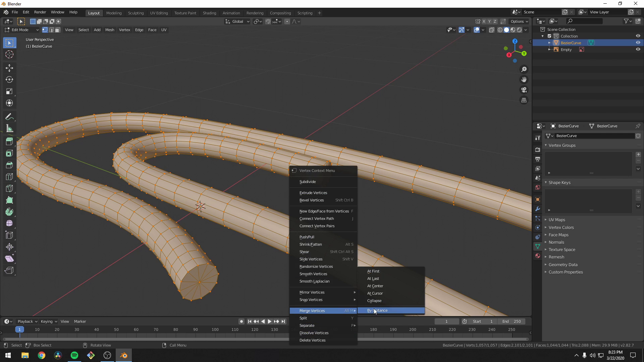Open the Edit Mode selector dropdown
Image resolution: width=644 pixels, height=362 pixels.
pyautogui.click(x=20, y=29)
